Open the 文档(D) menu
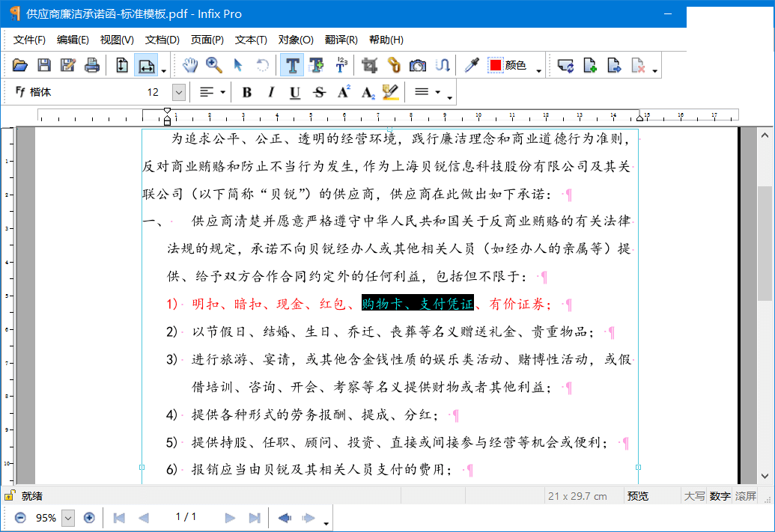This screenshot has width=775, height=532. pyautogui.click(x=162, y=40)
